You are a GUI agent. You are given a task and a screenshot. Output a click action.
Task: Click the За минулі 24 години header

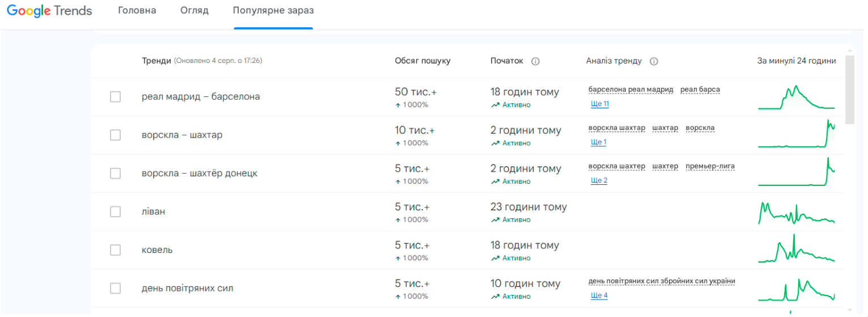click(x=797, y=61)
